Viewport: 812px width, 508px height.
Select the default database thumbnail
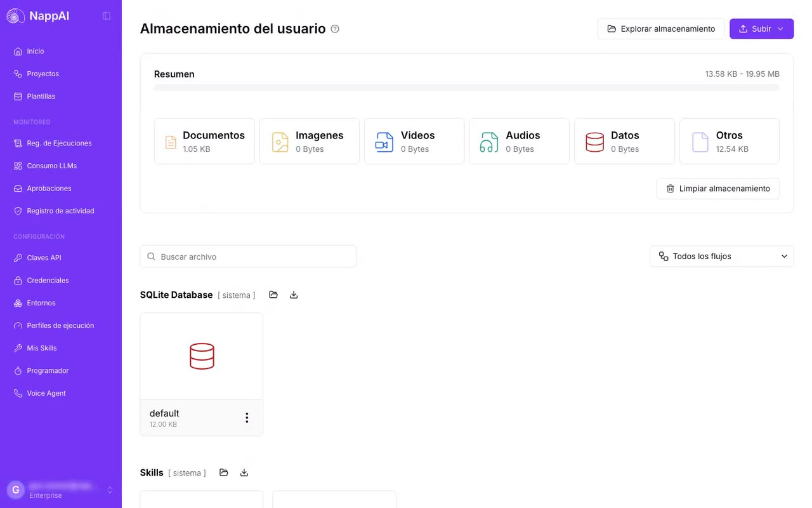pyautogui.click(x=202, y=356)
